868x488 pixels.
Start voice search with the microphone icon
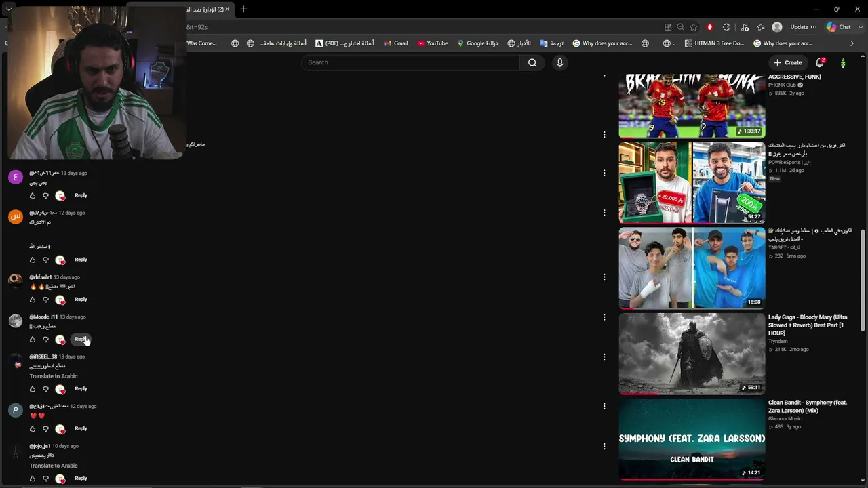559,62
